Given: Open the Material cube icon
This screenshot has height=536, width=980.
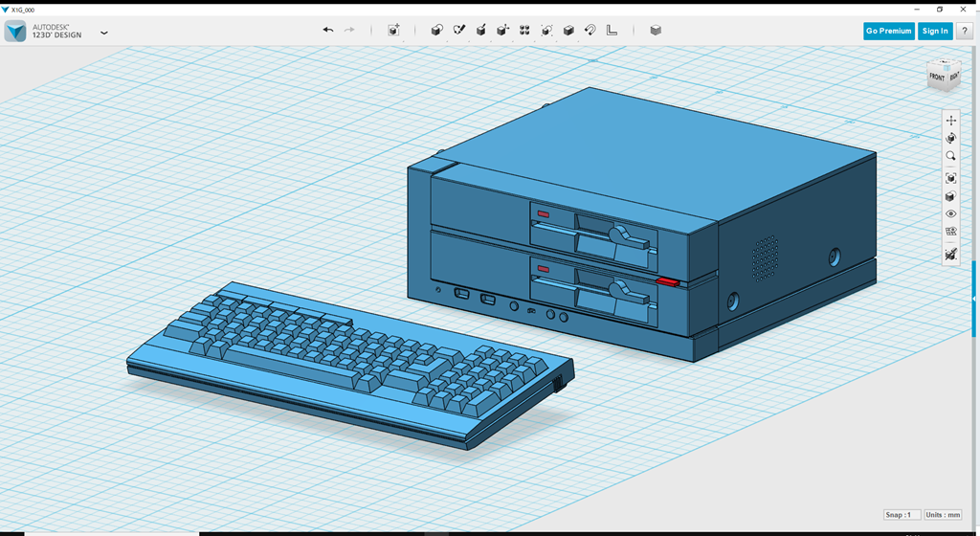Looking at the screenshot, I should 656,31.
